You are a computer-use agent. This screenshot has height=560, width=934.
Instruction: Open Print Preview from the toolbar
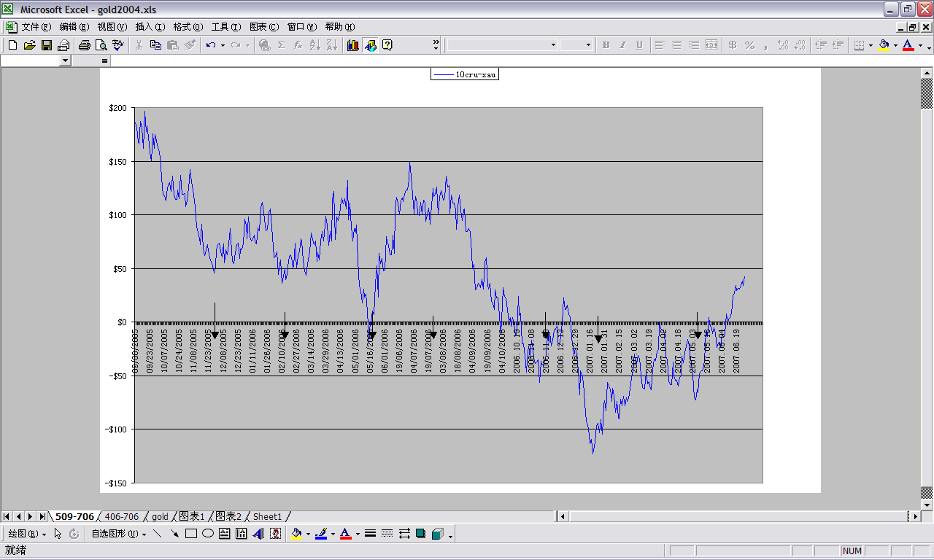click(x=101, y=45)
